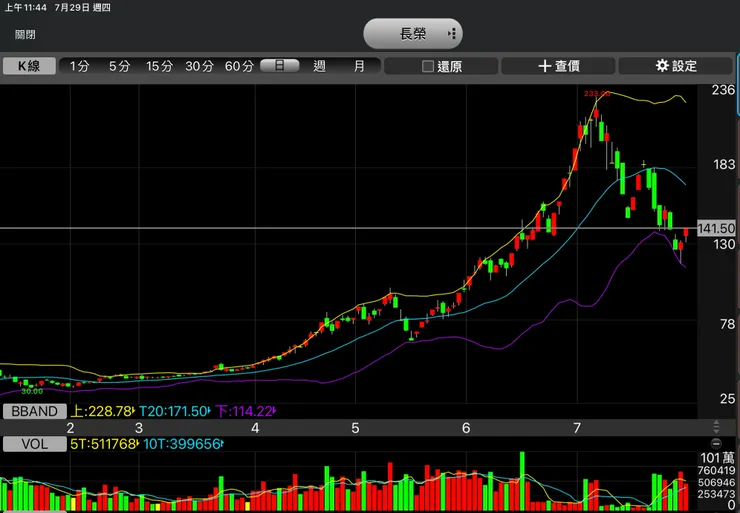Open the BBAND indicator selector
The height and width of the screenshot is (513, 740).
point(34,411)
